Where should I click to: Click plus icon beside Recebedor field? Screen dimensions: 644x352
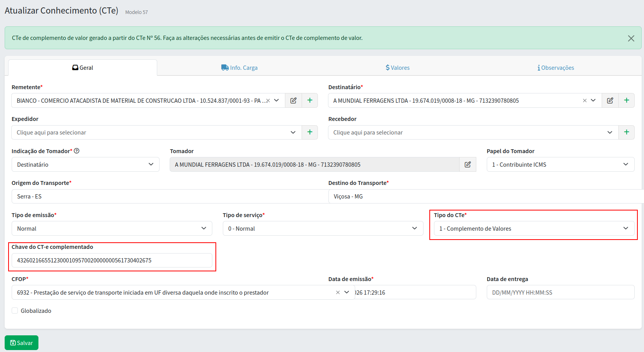pos(627,132)
